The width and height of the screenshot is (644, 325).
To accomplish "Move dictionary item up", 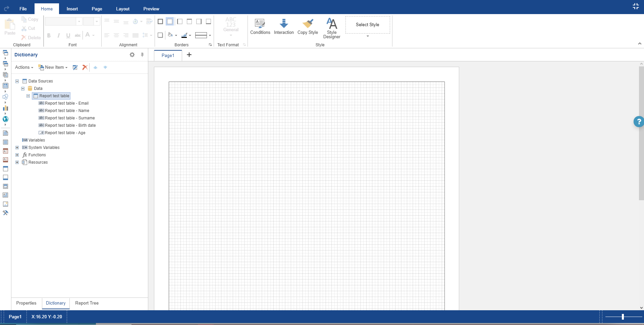I will click(x=95, y=67).
